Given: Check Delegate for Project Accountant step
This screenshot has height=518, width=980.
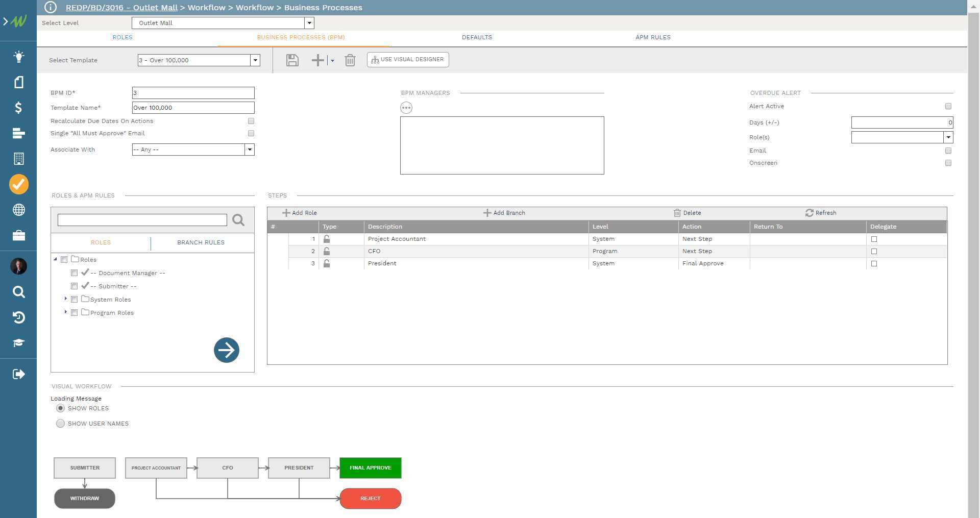Looking at the screenshot, I should (x=874, y=239).
